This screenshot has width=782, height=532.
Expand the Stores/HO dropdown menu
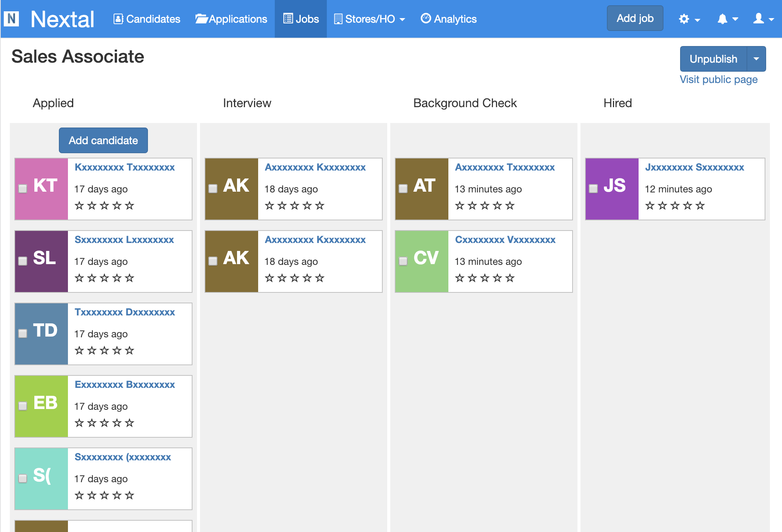click(370, 19)
